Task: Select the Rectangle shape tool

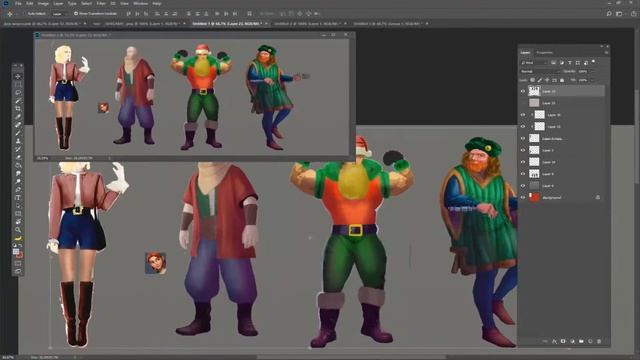Action: [x=18, y=214]
